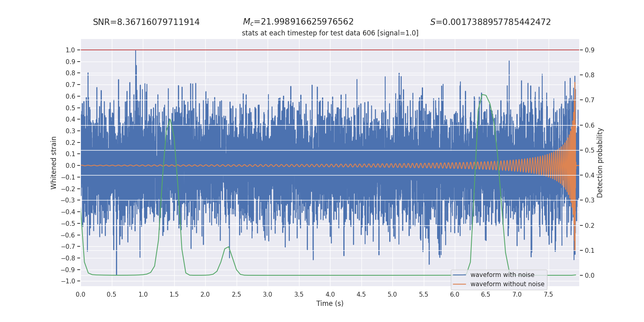Click the 'Time (s)' axis label

pyautogui.click(x=330, y=303)
